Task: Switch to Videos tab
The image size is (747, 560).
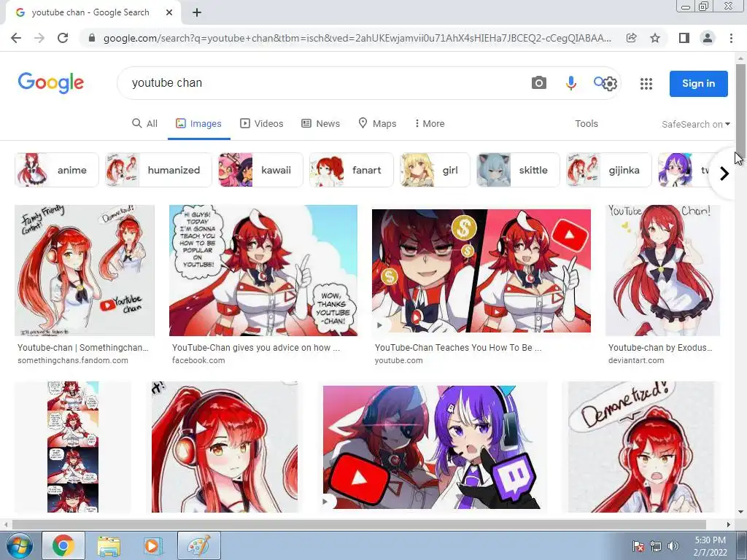Action: (x=262, y=123)
